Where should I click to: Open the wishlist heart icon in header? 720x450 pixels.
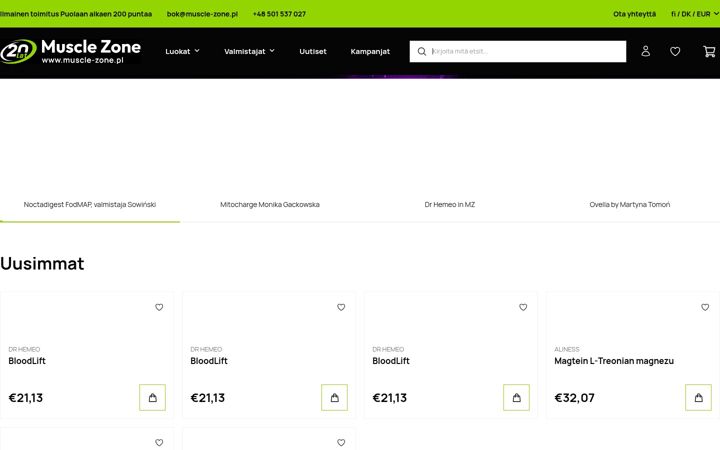coord(675,51)
